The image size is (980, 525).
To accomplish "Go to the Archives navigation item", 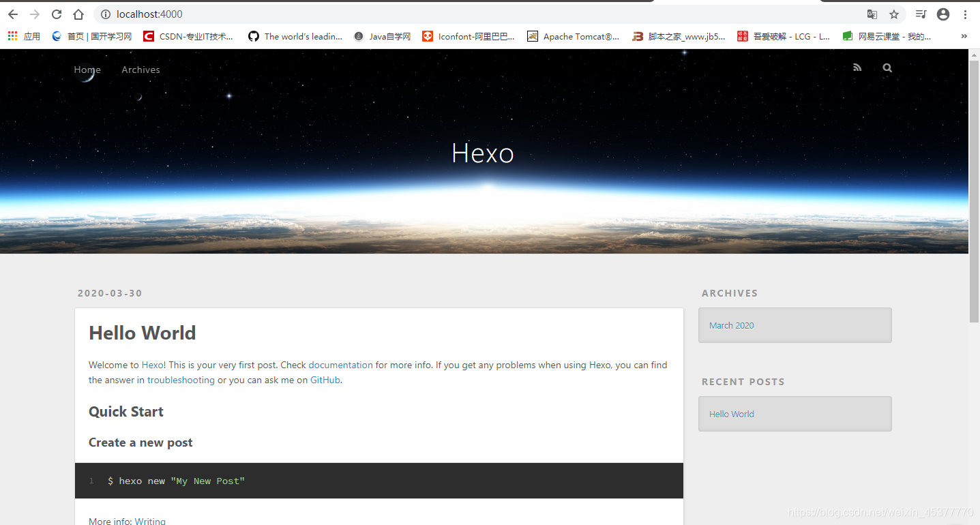I will coord(140,70).
